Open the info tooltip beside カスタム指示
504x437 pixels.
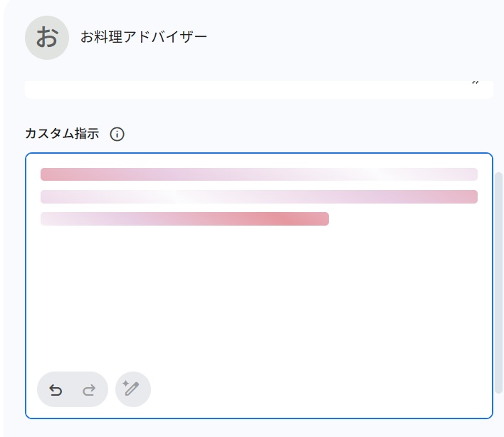[117, 134]
